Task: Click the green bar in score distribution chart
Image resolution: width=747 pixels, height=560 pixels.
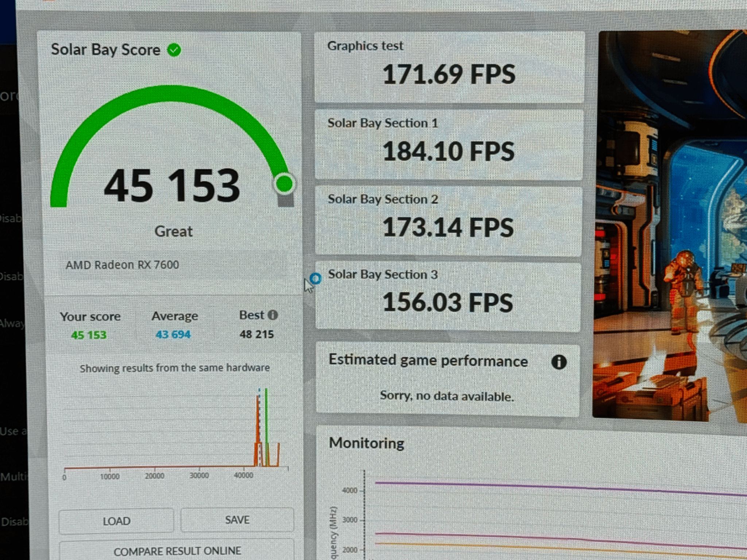Action: coord(266,427)
